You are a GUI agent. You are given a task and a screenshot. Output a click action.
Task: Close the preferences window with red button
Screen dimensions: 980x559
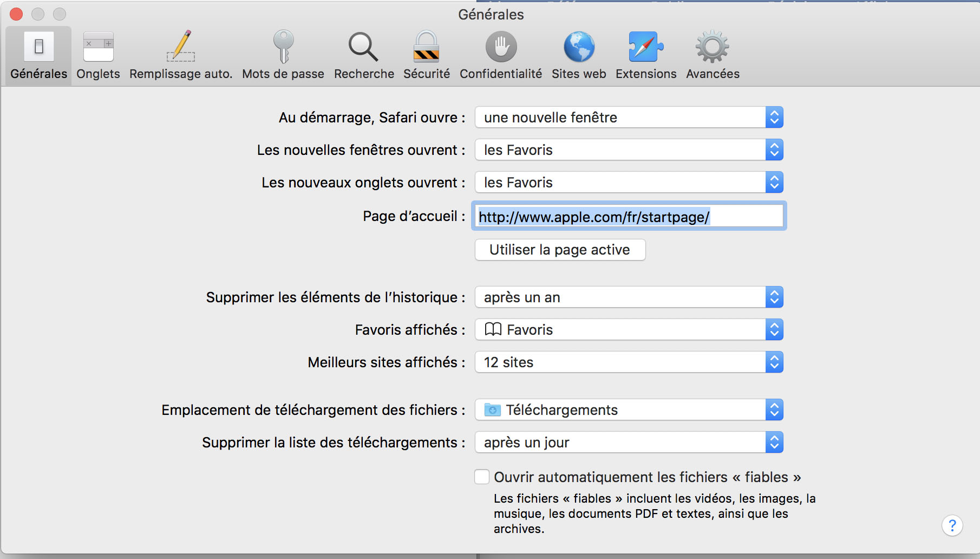click(x=16, y=14)
